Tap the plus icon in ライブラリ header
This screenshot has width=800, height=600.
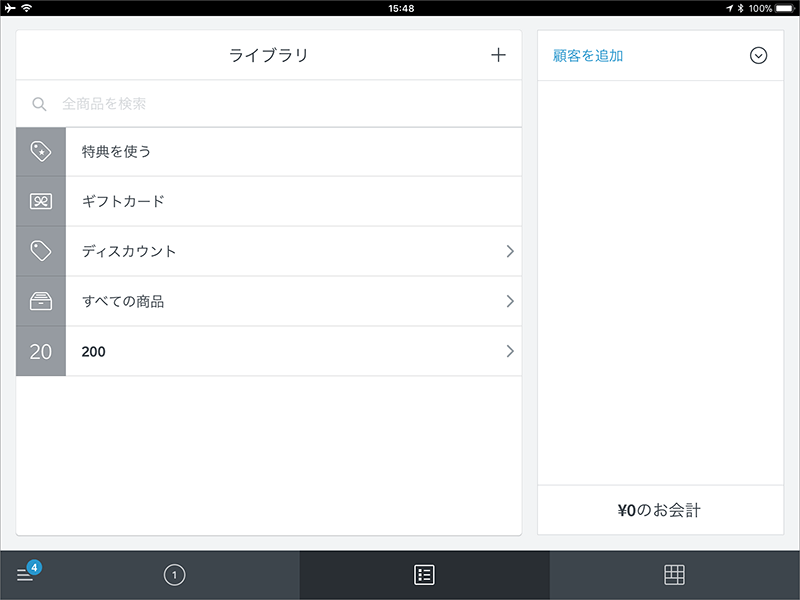[x=498, y=55]
